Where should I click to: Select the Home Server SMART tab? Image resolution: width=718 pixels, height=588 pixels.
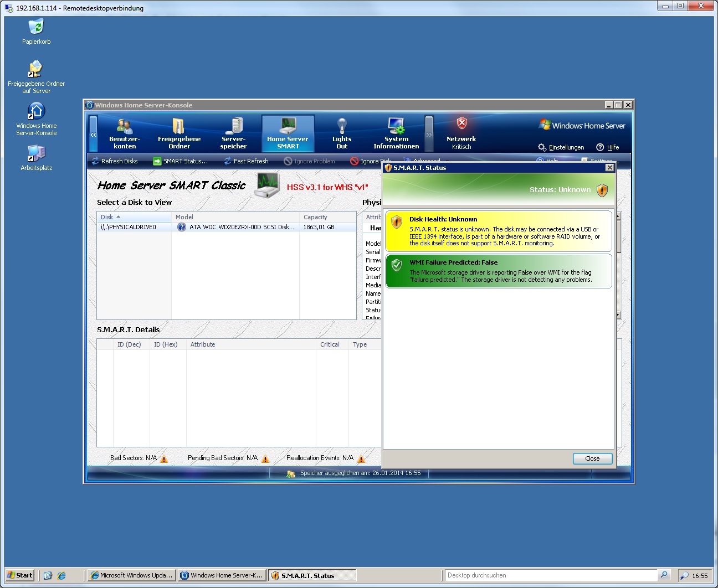coord(288,133)
